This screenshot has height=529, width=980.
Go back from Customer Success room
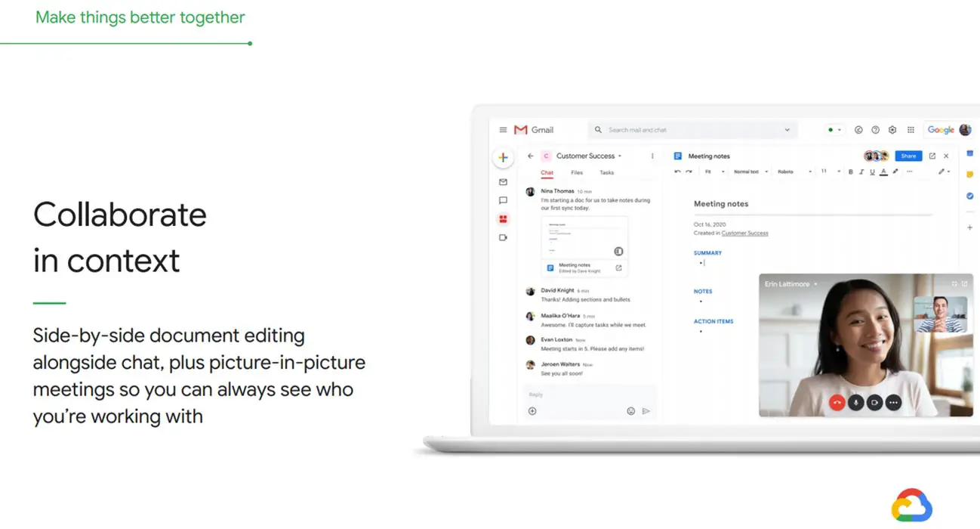(x=530, y=156)
